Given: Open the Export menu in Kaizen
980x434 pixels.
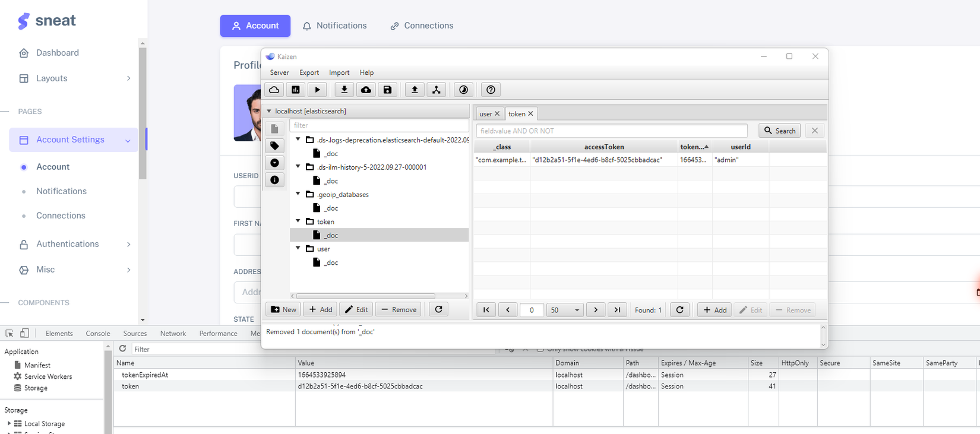Looking at the screenshot, I should tap(309, 72).
